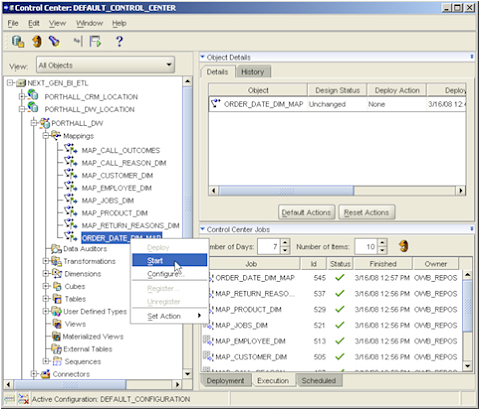480x410 pixels.
Task: Select the User Defined Types node
Action: (95, 311)
